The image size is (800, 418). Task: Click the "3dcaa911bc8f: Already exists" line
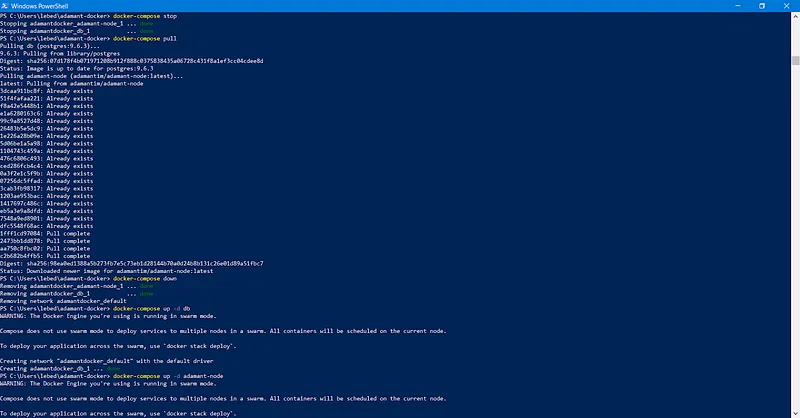click(x=46, y=91)
